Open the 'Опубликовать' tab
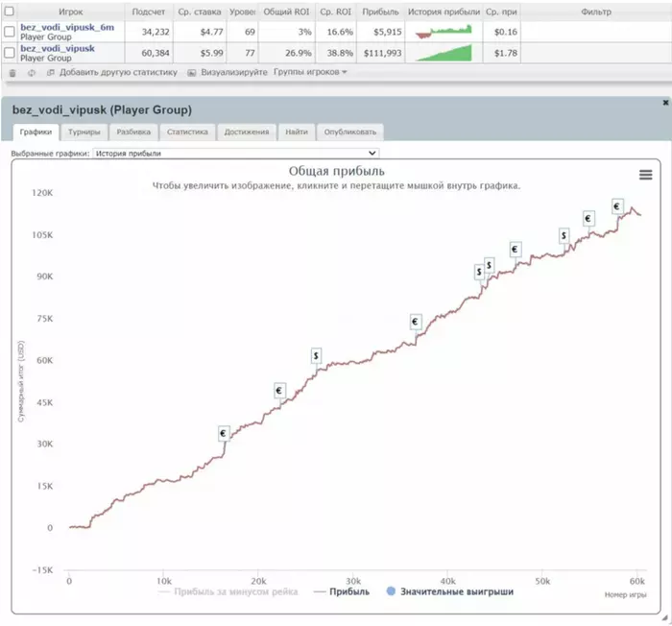Image resolution: width=672 pixels, height=626 pixels. (x=350, y=132)
